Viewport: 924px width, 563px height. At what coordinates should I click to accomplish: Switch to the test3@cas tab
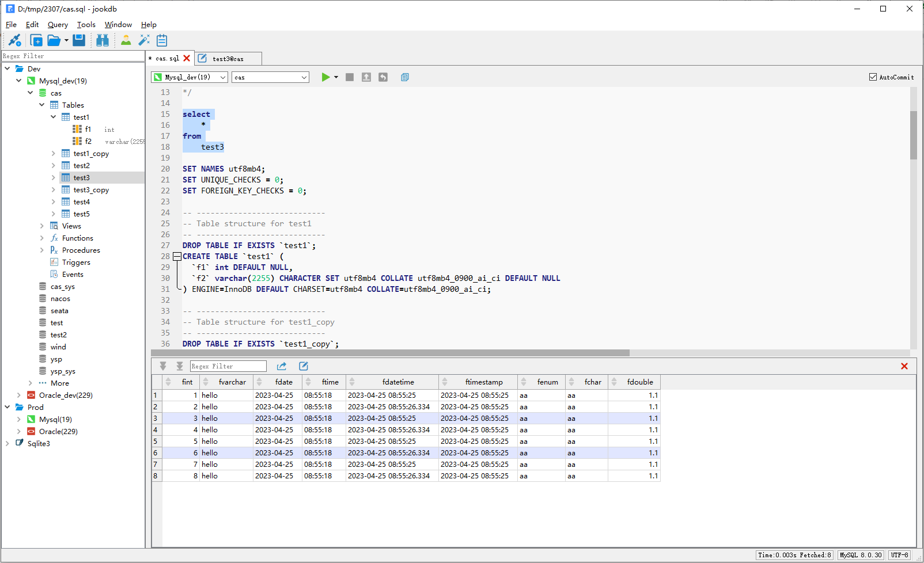[228, 59]
